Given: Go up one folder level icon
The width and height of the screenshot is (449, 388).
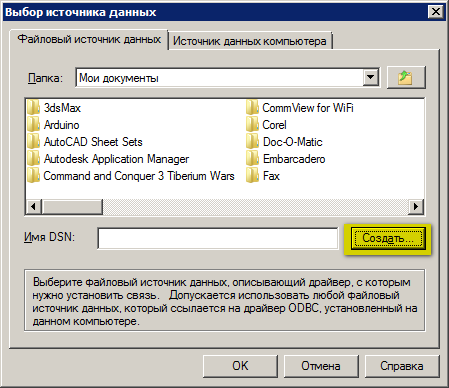Looking at the screenshot, I should pos(406,77).
